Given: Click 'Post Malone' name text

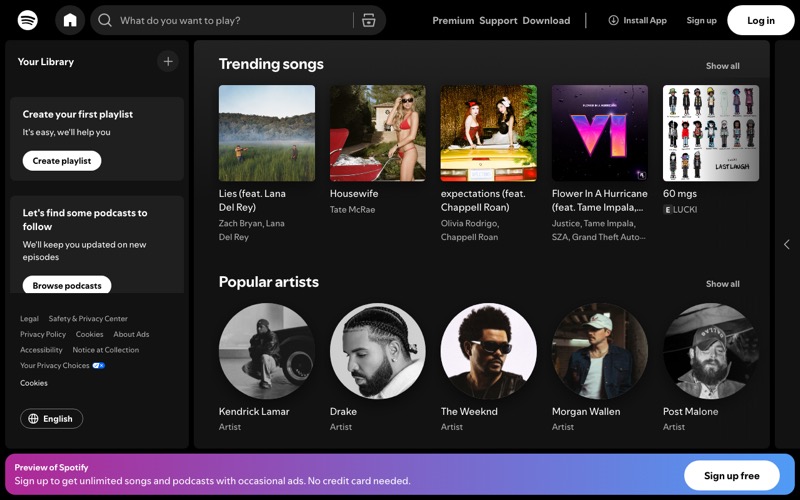Looking at the screenshot, I should [690, 412].
